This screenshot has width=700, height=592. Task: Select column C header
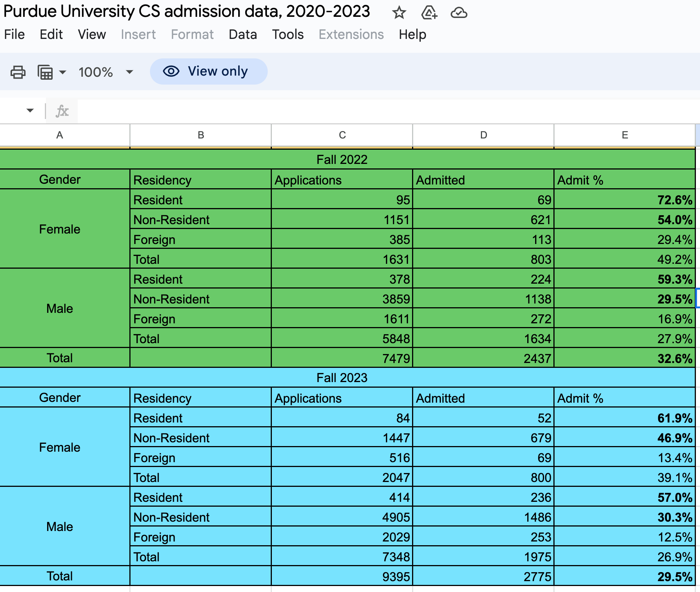[342, 135]
